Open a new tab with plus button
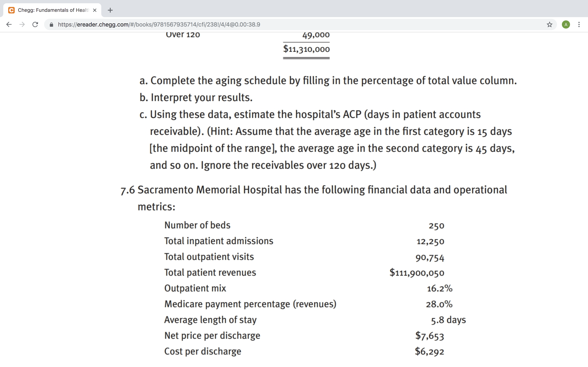 pyautogui.click(x=110, y=10)
